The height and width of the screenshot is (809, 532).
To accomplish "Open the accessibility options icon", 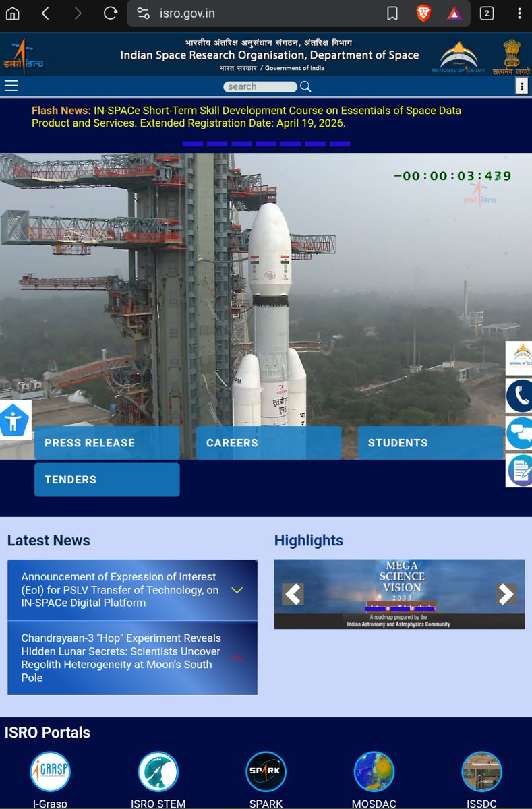I will (x=15, y=419).
